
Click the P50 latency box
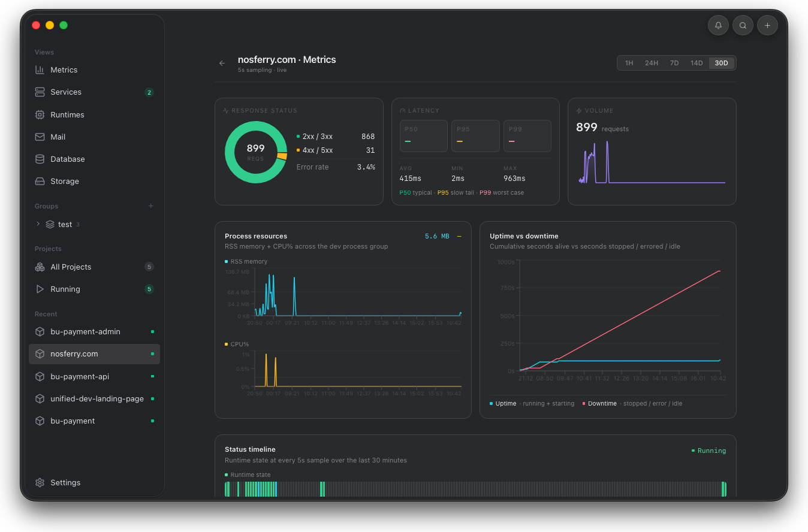(424, 136)
